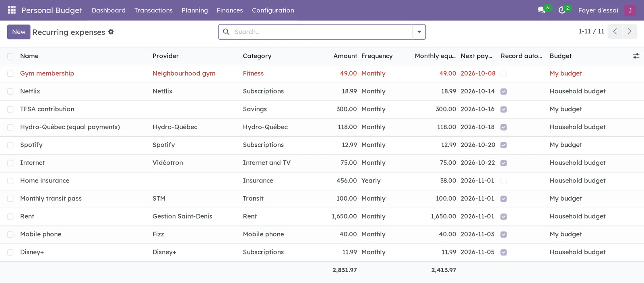Go to next page arrow

pos(630,31)
